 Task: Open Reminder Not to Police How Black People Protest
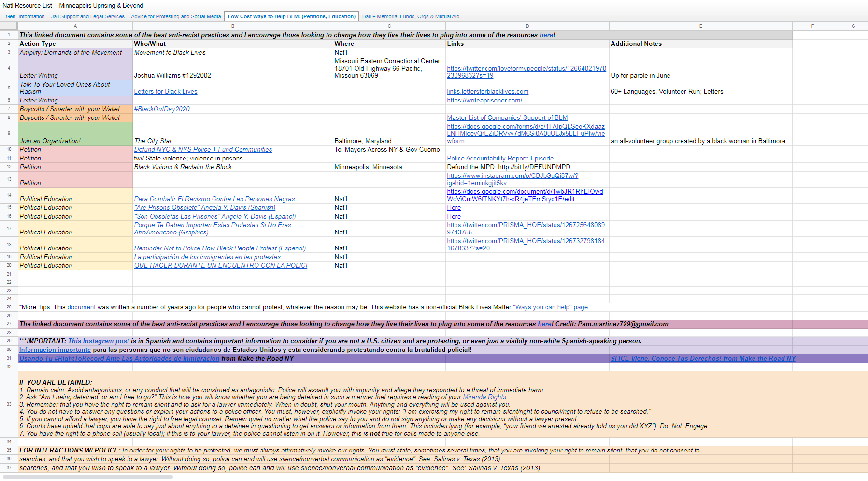pyautogui.click(x=220, y=248)
